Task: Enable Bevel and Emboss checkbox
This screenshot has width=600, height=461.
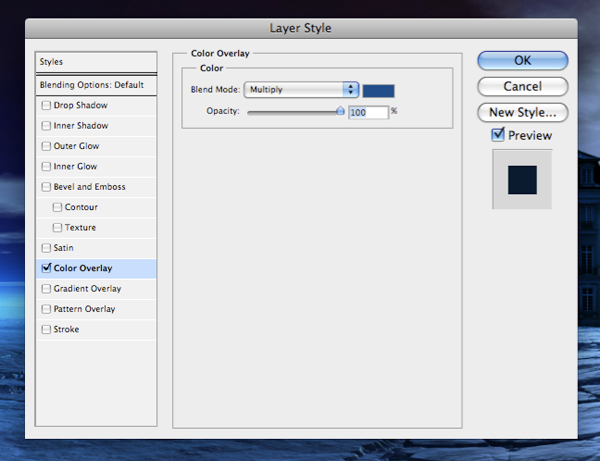Action: tap(46, 187)
